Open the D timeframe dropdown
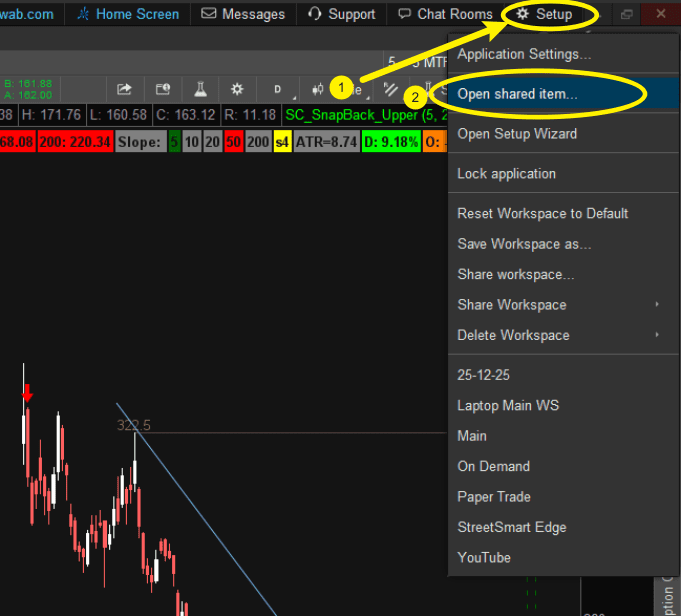This screenshot has width=681, height=616. (278, 89)
